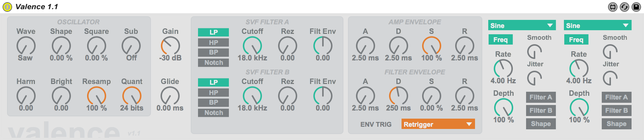Open the first LFO Sine waveform dropdown
The height and width of the screenshot is (140, 644).
click(522, 25)
